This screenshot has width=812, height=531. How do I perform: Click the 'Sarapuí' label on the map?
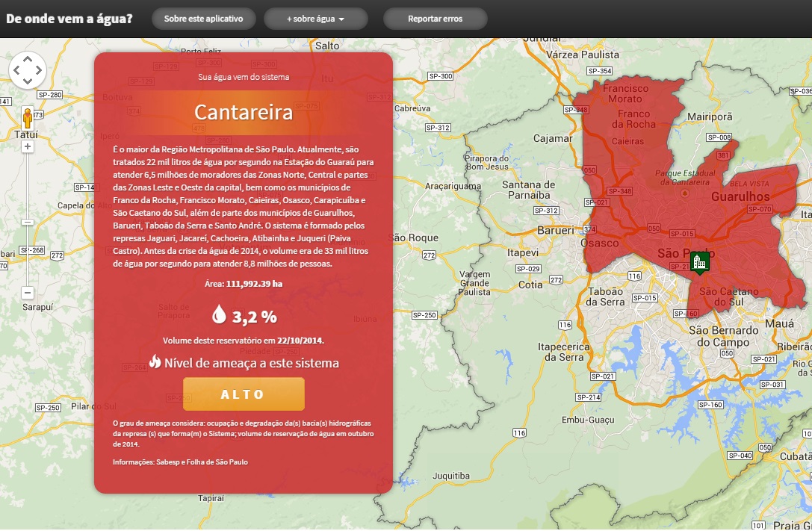[x=38, y=307]
